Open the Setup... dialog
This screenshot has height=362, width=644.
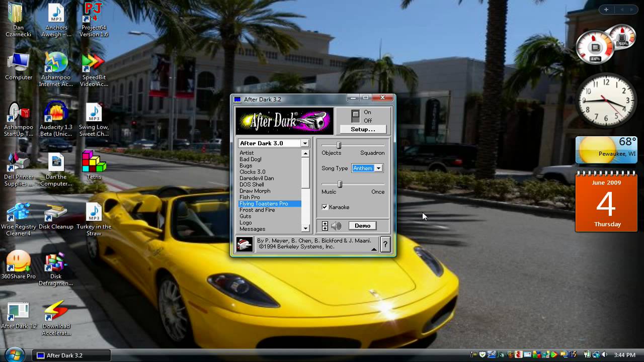pos(363,129)
